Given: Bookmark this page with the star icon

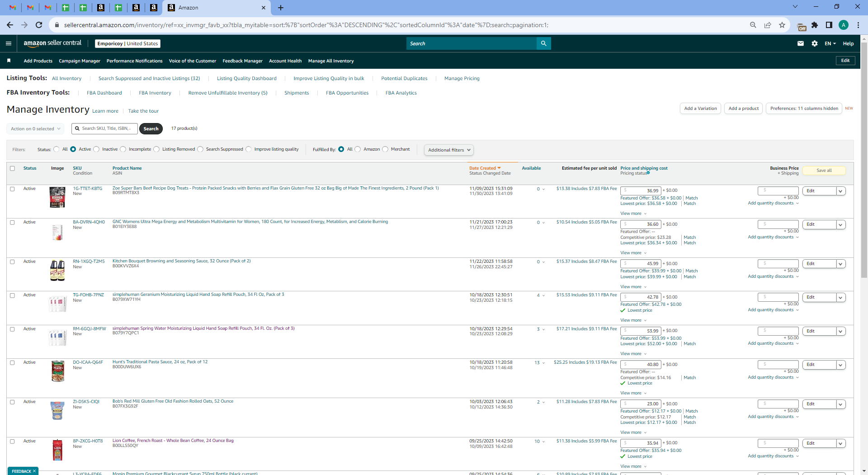Looking at the screenshot, I should pos(782,25).
